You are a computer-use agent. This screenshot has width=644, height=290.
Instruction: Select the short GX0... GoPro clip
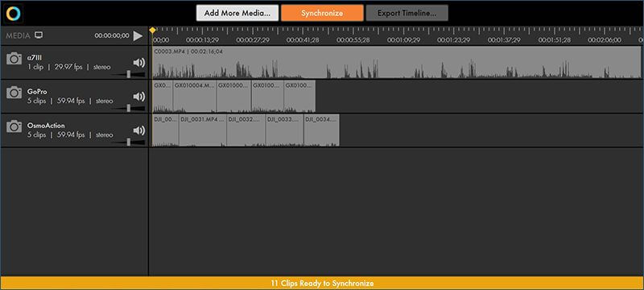[x=163, y=96]
